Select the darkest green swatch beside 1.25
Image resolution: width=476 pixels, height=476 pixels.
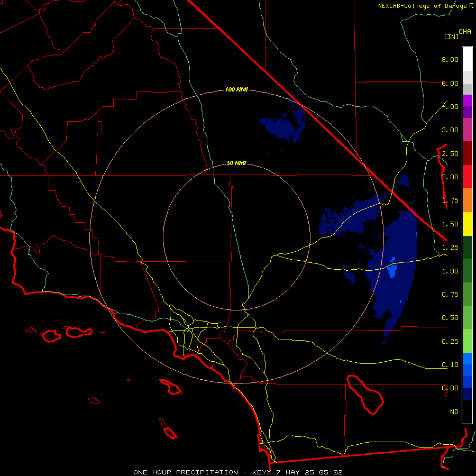click(467, 247)
